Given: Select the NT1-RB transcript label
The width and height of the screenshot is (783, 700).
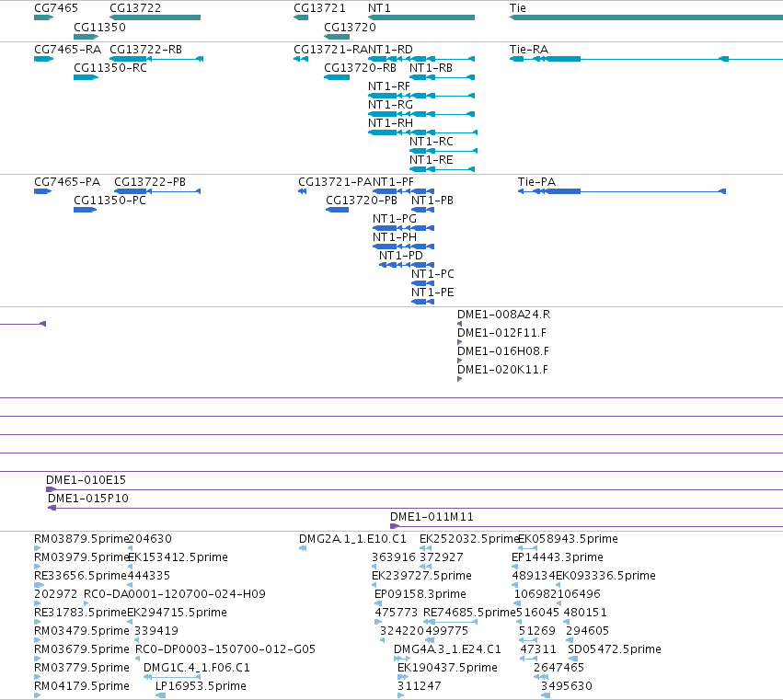Looking at the screenshot, I should [431, 68].
